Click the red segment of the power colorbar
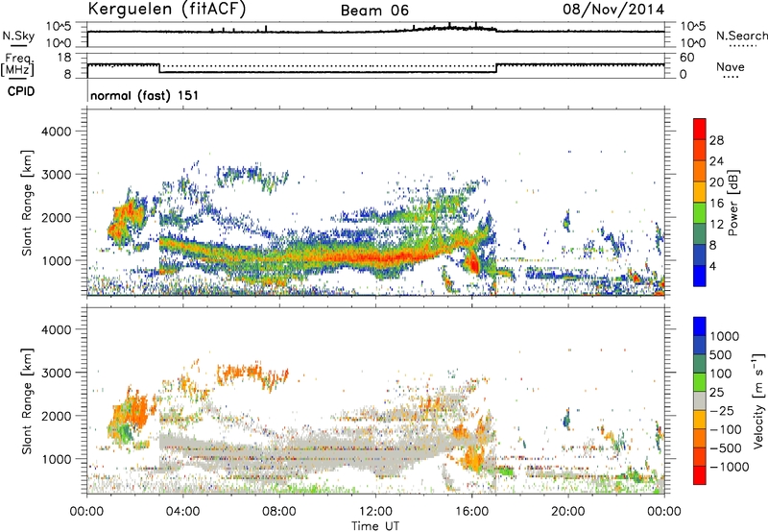 click(700, 130)
